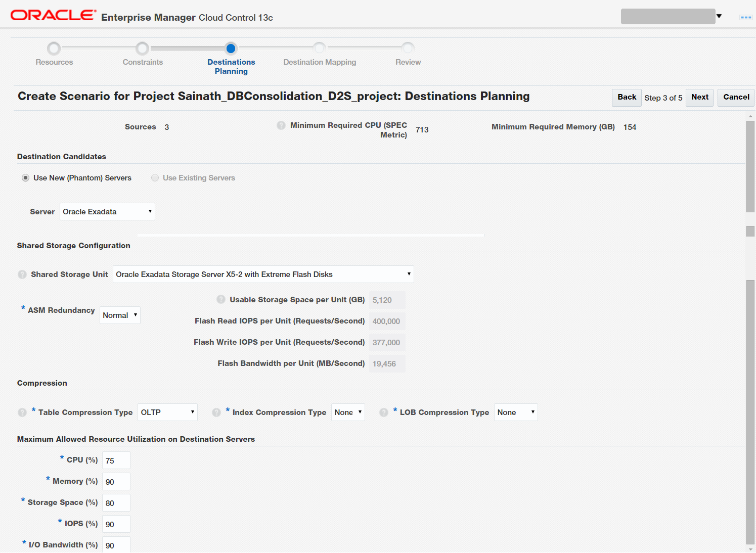Click the Memory (%) input field
This screenshot has height=553, width=756.
[116, 482]
